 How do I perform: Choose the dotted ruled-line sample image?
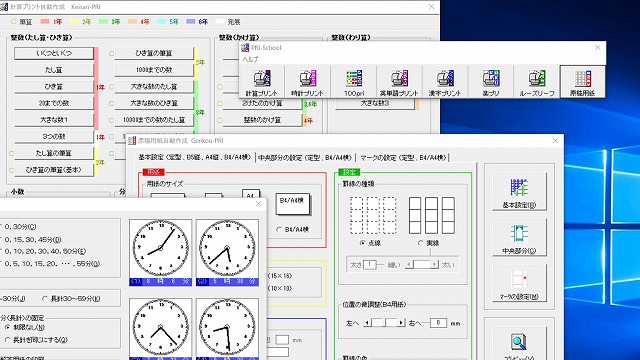373,215
